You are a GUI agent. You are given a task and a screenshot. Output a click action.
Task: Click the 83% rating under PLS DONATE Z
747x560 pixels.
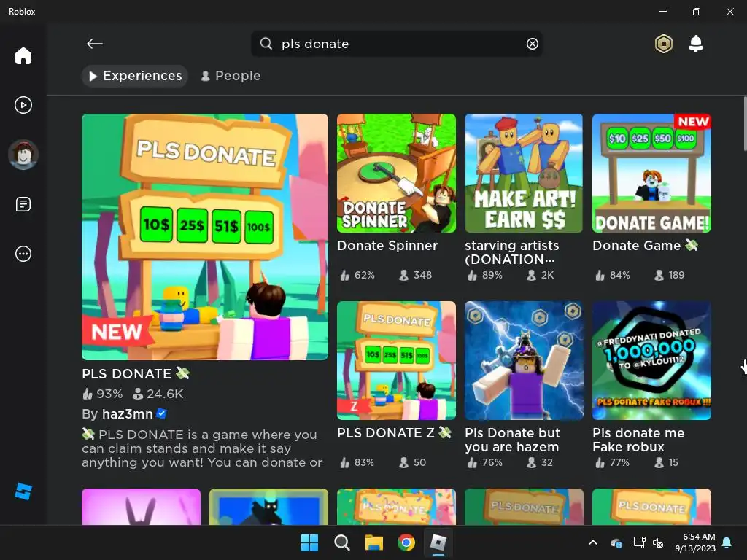pos(357,462)
